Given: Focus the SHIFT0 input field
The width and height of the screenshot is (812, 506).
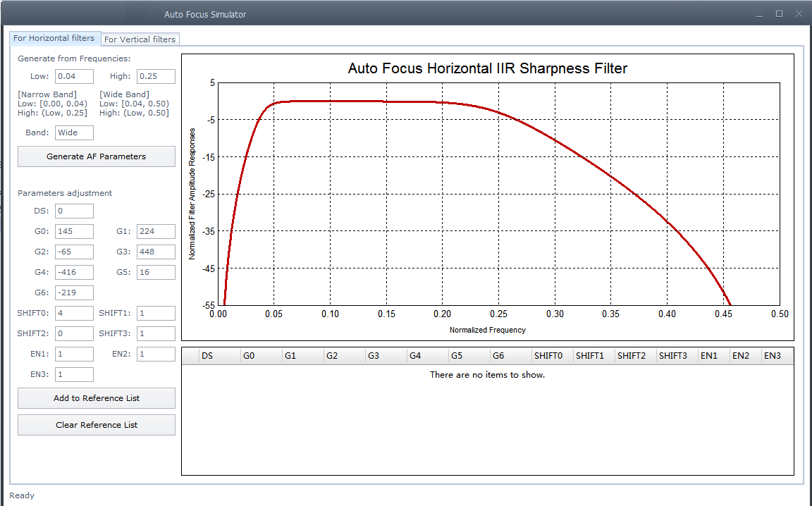Looking at the screenshot, I should click(x=75, y=313).
